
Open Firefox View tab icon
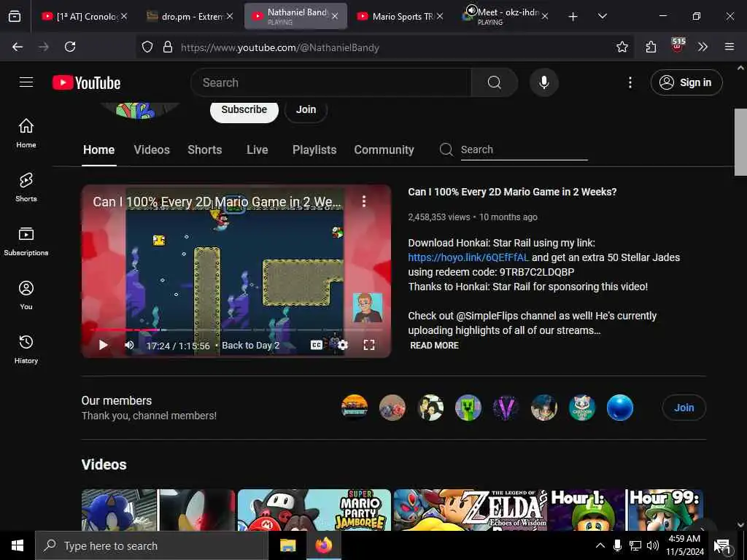15,16
